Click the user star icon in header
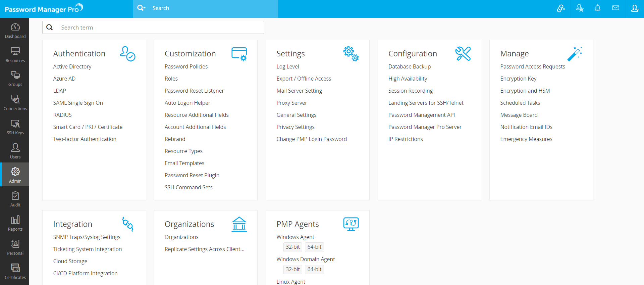This screenshot has height=285, width=644. (x=580, y=8)
